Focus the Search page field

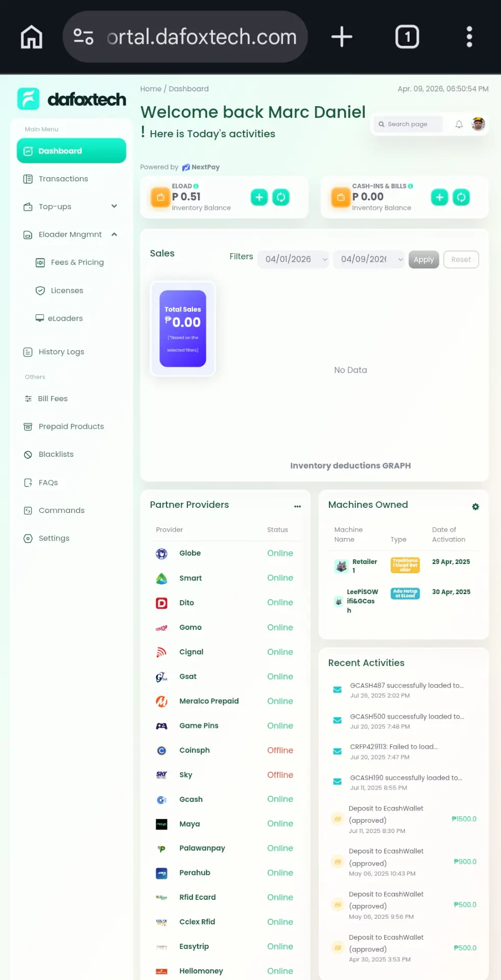(x=408, y=124)
